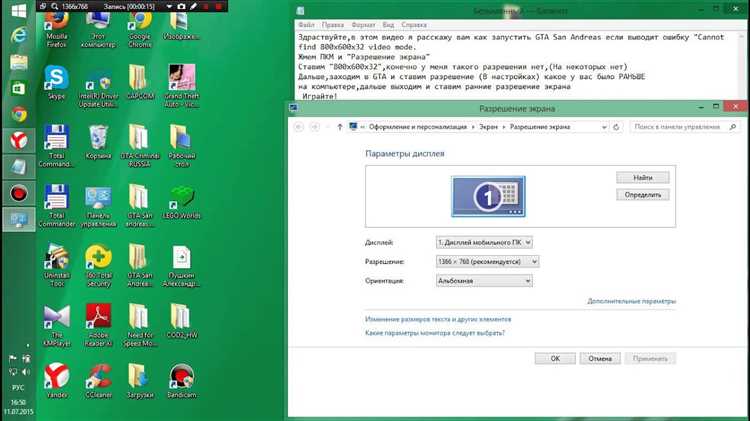Expand Bandicam recording bar dropdown arrow
Screen dimensions: 750x421
pyautogui.click(x=169, y=6)
